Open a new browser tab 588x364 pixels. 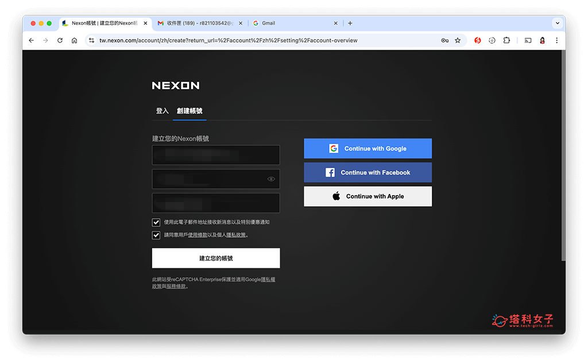coord(350,23)
